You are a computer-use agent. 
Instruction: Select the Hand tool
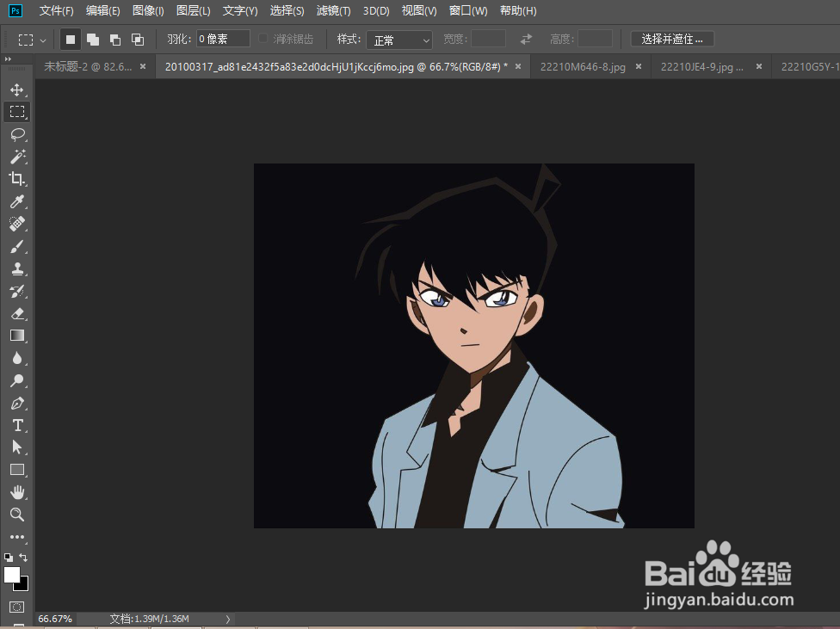[x=16, y=492]
